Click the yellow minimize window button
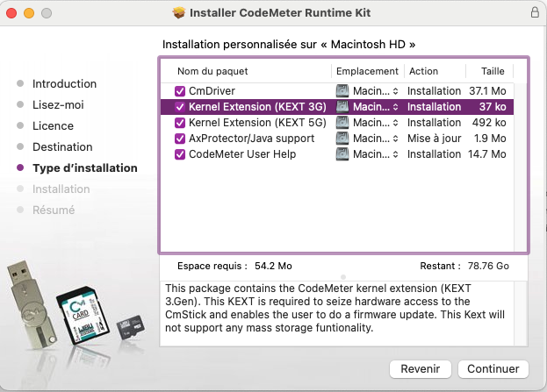547x392 pixels. click(29, 13)
